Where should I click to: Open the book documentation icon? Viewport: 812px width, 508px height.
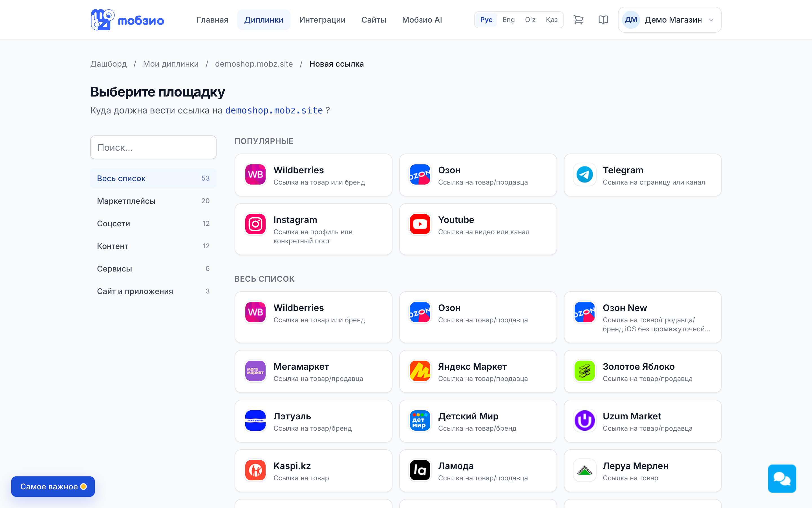[x=603, y=20]
